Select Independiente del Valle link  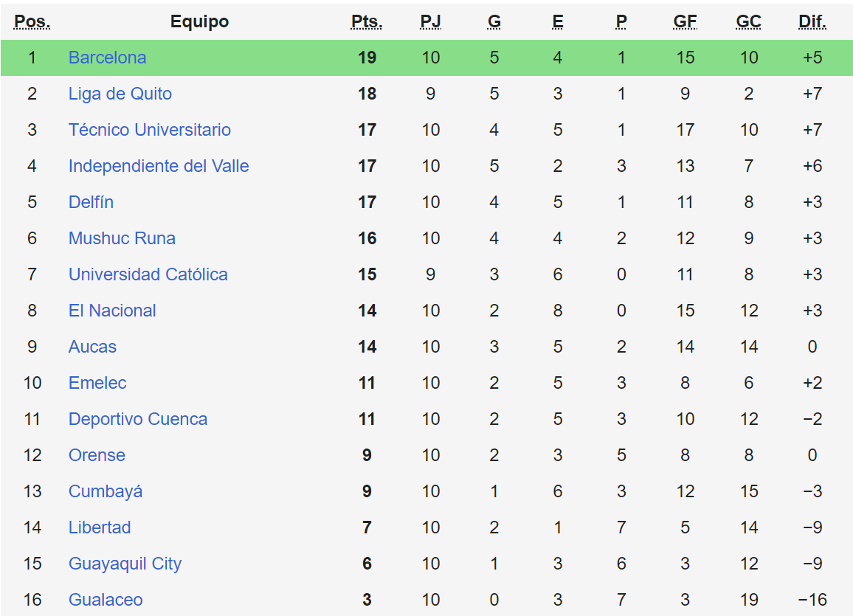[x=158, y=166]
